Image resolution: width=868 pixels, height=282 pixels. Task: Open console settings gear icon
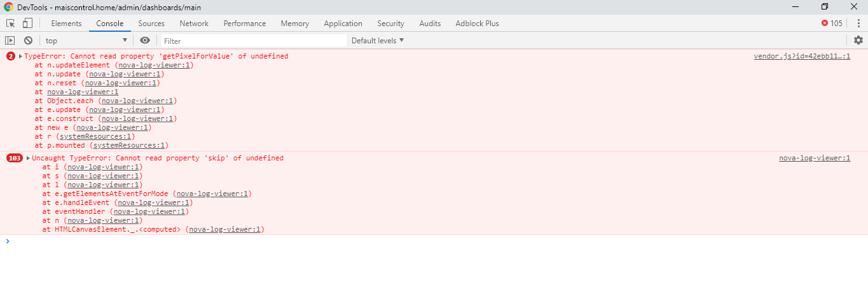coord(858,40)
